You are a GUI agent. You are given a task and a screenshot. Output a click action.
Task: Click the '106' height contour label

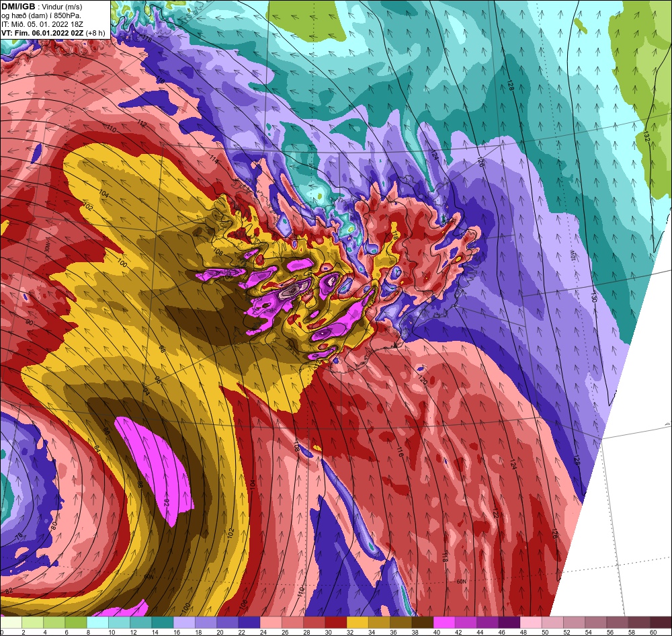[243, 604]
